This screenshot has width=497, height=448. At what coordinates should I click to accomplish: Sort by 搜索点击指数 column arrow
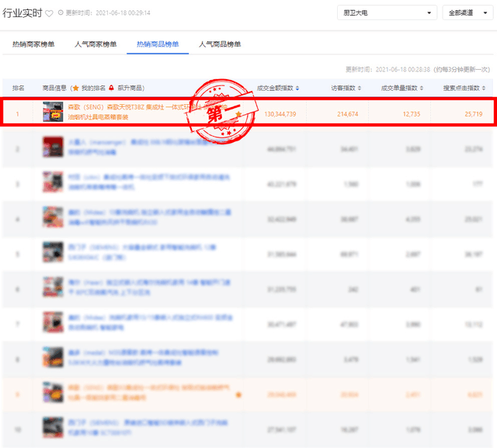click(x=484, y=88)
